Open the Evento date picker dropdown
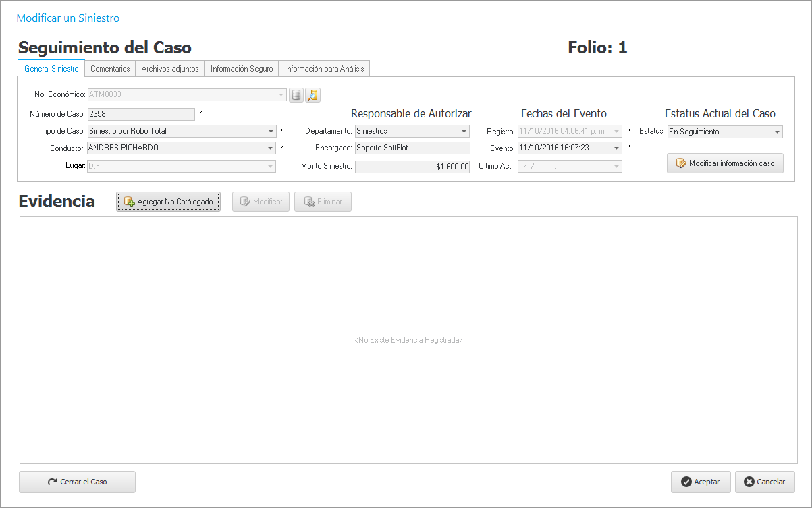This screenshot has width=812, height=508. [616, 148]
